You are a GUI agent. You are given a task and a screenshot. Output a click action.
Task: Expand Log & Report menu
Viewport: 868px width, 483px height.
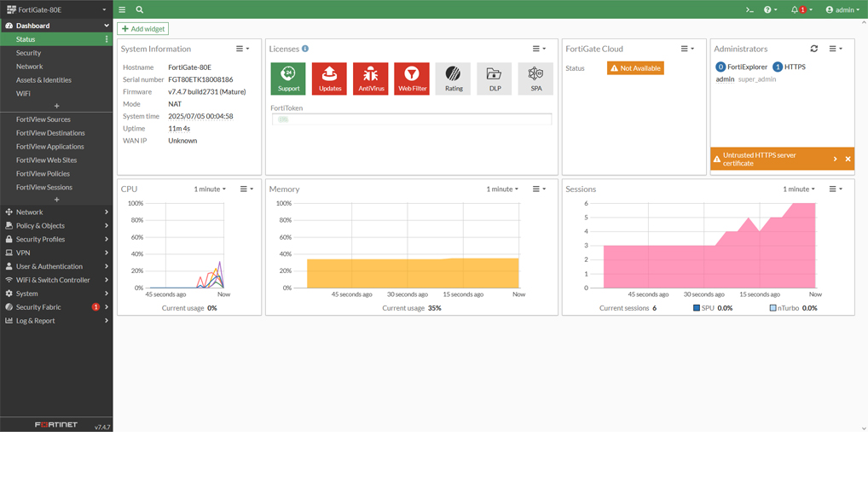(x=56, y=321)
